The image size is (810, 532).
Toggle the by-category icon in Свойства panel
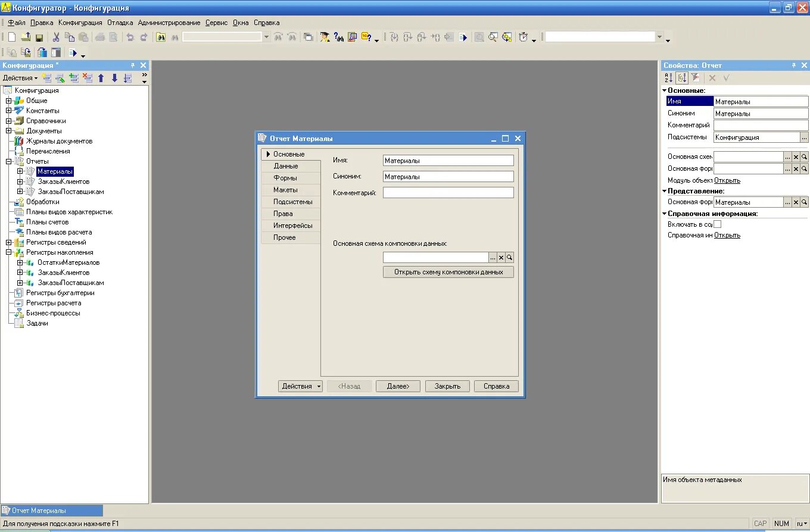[682, 78]
